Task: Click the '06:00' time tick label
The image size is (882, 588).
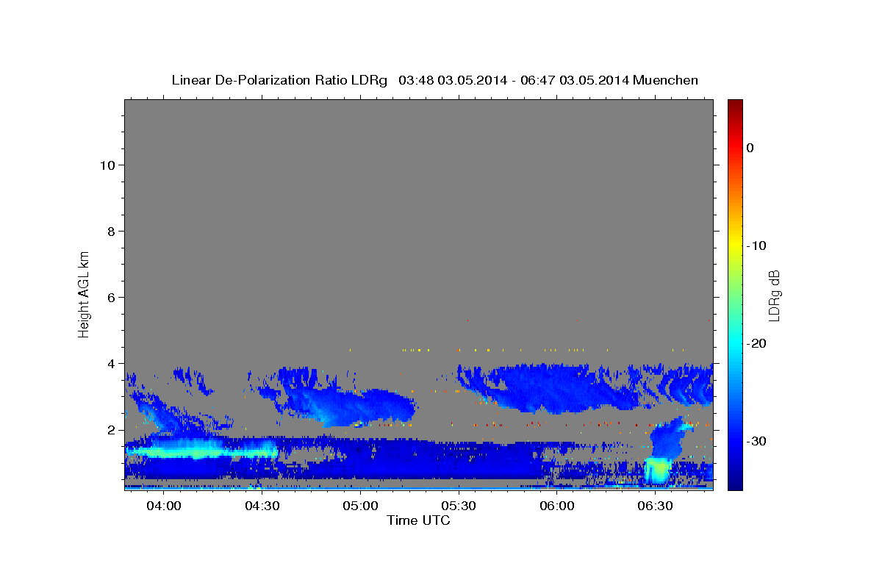Action: (x=557, y=506)
